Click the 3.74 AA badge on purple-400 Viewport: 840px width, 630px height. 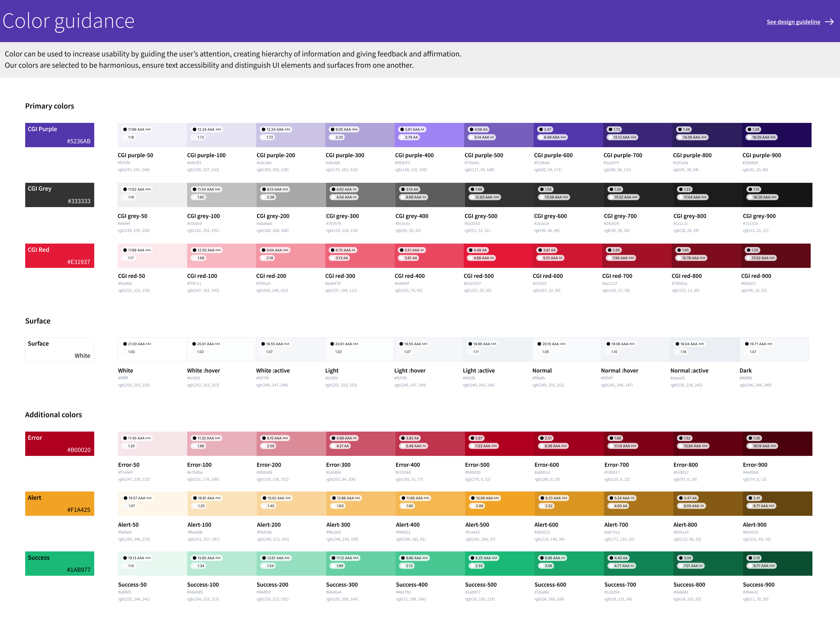[x=409, y=137]
